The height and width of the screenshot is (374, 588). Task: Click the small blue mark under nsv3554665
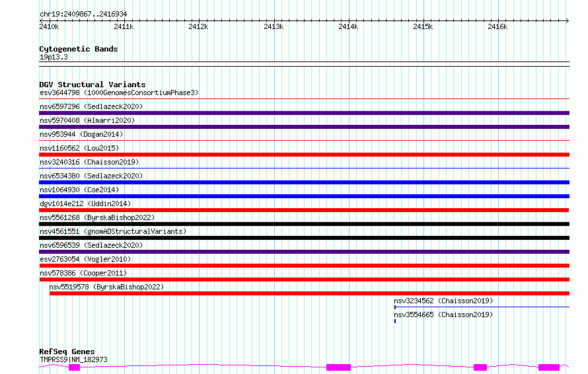click(395, 321)
